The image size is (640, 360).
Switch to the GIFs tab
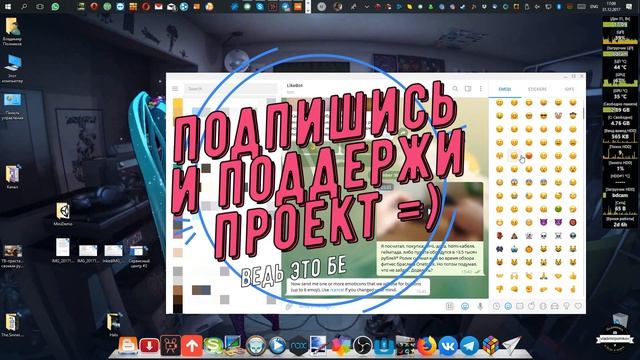tap(569, 89)
